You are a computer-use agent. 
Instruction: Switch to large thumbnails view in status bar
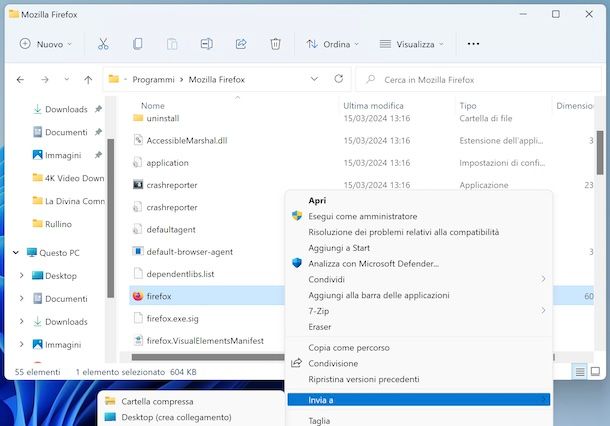pos(594,371)
